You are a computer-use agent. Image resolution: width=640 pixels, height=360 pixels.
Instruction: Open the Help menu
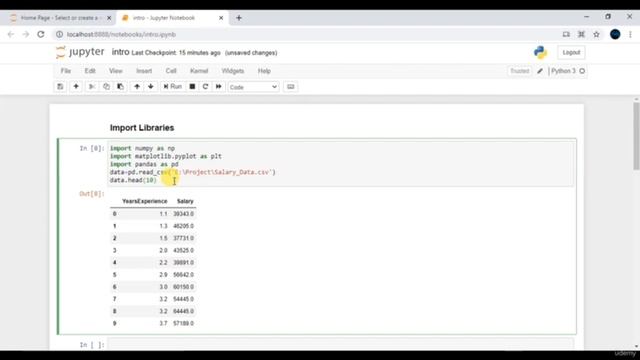click(x=264, y=71)
